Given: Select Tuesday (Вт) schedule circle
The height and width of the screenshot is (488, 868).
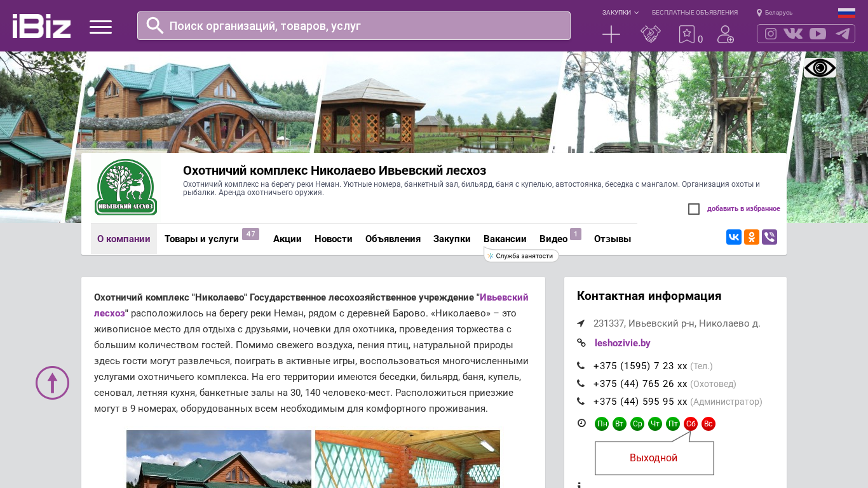Looking at the screenshot, I should 620,424.
